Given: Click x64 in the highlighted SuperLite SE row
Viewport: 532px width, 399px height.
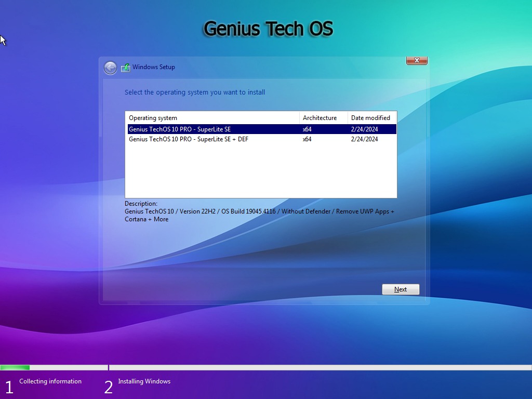Looking at the screenshot, I should click(x=307, y=129).
